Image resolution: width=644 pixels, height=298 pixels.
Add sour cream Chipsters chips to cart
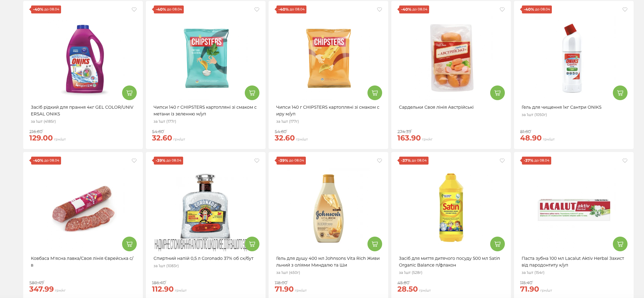[252, 93]
